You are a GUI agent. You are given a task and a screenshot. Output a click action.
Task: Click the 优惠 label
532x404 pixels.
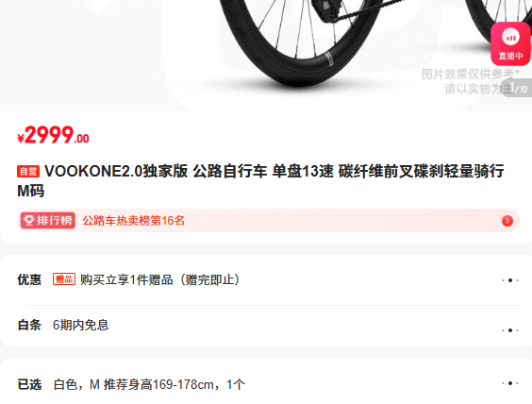pos(29,279)
